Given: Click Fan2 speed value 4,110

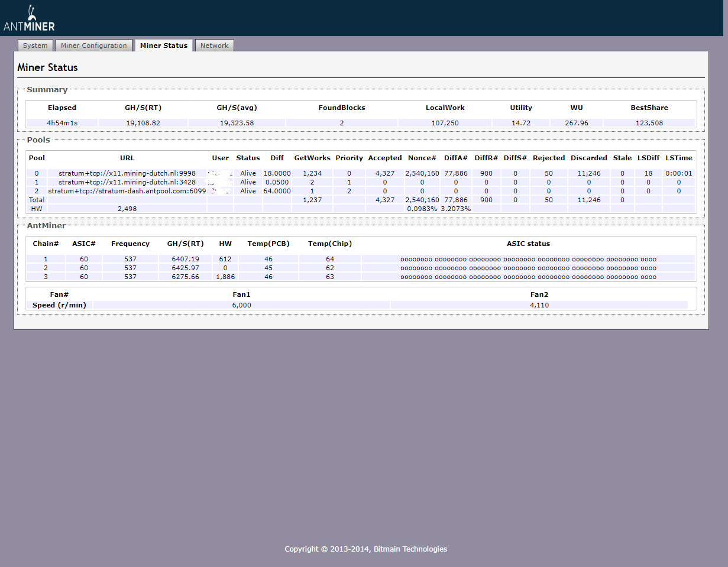Looking at the screenshot, I should coord(539,305).
